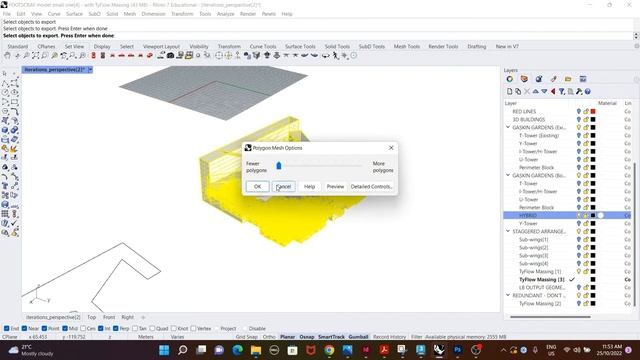Viewport: 640px width, 360px height.
Task: Click OK in Polygon Mesh Options dialog
Action: click(258, 187)
